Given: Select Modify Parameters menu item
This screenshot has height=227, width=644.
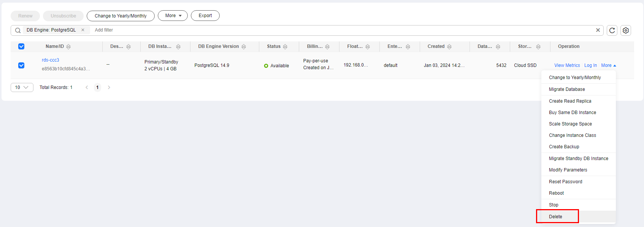Looking at the screenshot, I should tap(579, 170).
